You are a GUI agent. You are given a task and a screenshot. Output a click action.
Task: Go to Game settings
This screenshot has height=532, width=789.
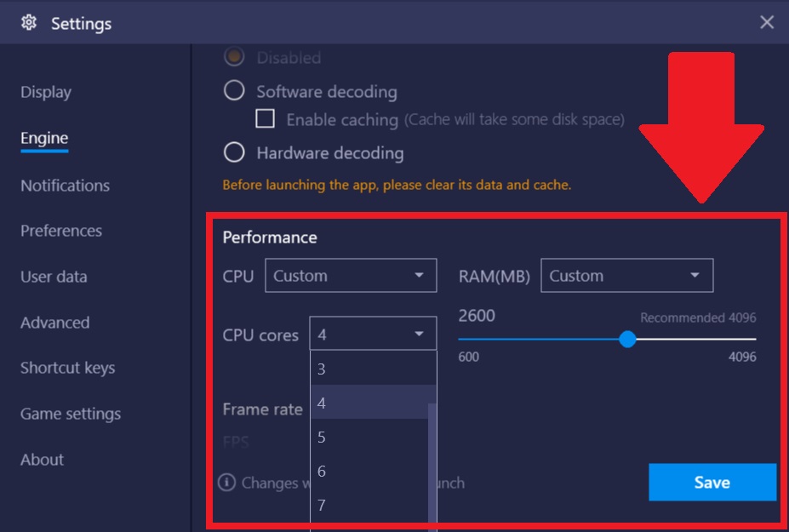(x=71, y=414)
